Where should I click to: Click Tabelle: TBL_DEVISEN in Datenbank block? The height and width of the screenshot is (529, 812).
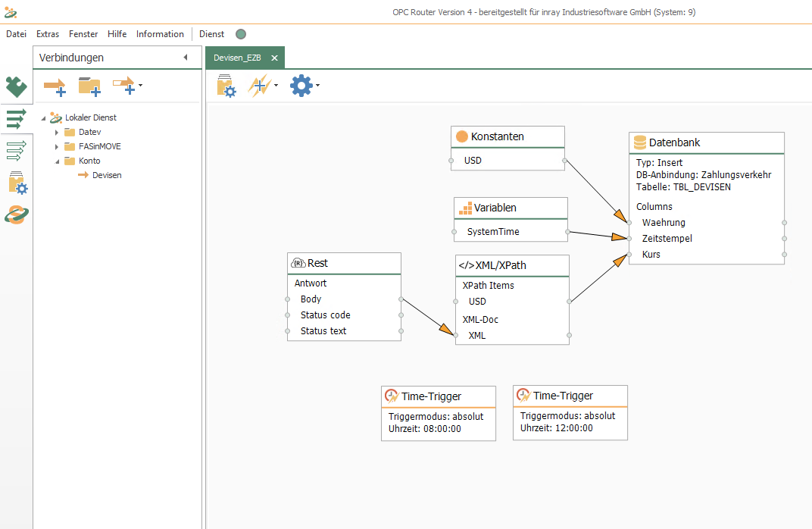coord(683,187)
